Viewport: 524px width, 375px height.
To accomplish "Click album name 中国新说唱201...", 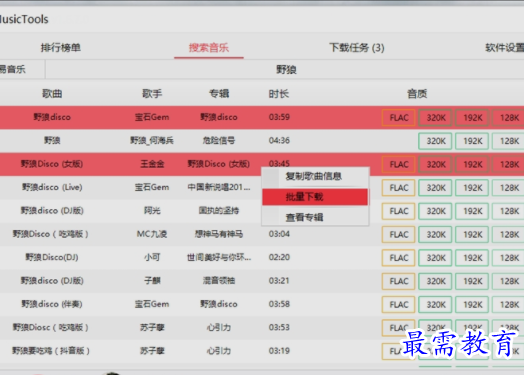I will point(219,187).
